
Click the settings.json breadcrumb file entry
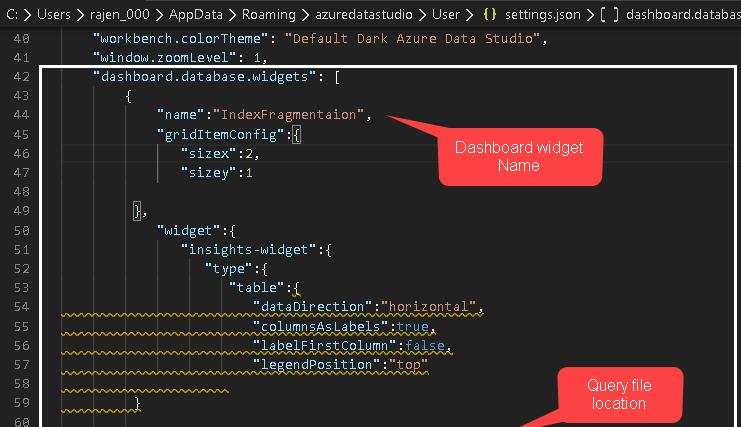coord(543,15)
